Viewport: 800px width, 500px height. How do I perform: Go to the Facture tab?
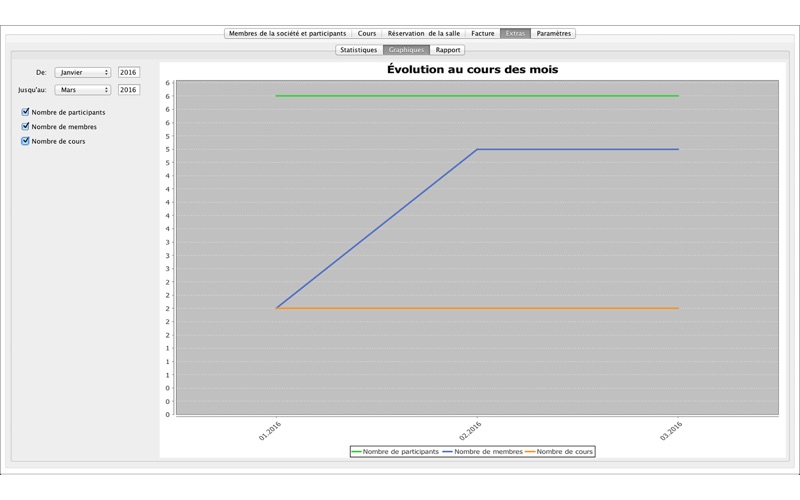[x=483, y=34]
